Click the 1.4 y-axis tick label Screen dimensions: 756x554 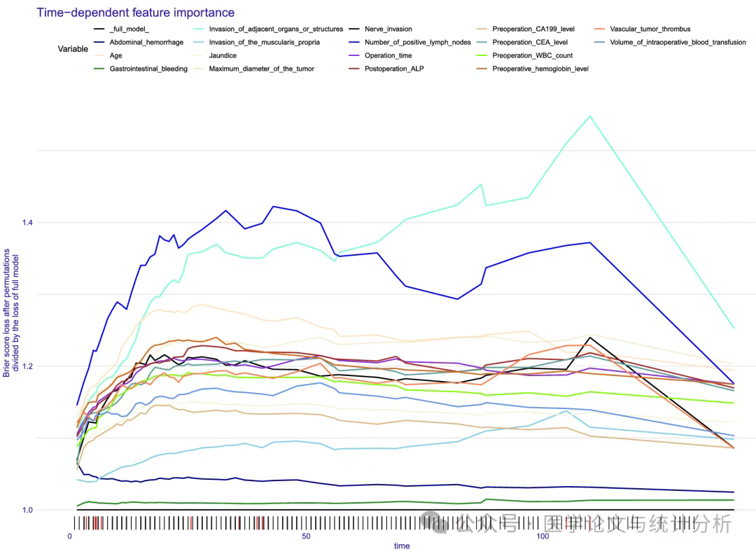click(x=27, y=223)
